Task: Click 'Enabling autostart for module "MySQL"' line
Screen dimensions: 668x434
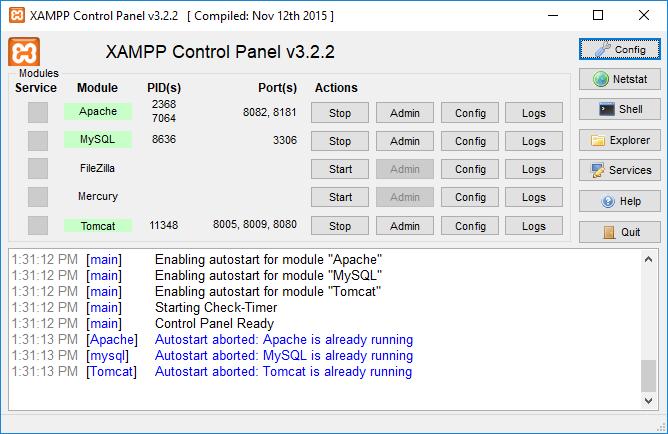Action: click(x=268, y=276)
